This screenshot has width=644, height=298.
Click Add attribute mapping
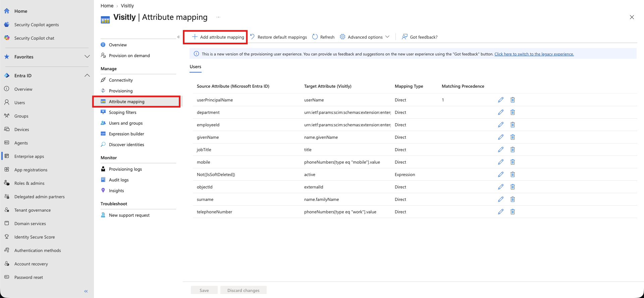pos(218,37)
